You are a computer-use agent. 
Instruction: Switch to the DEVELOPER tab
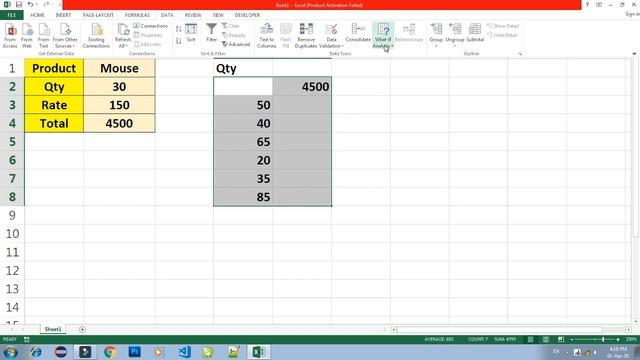click(x=247, y=15)
